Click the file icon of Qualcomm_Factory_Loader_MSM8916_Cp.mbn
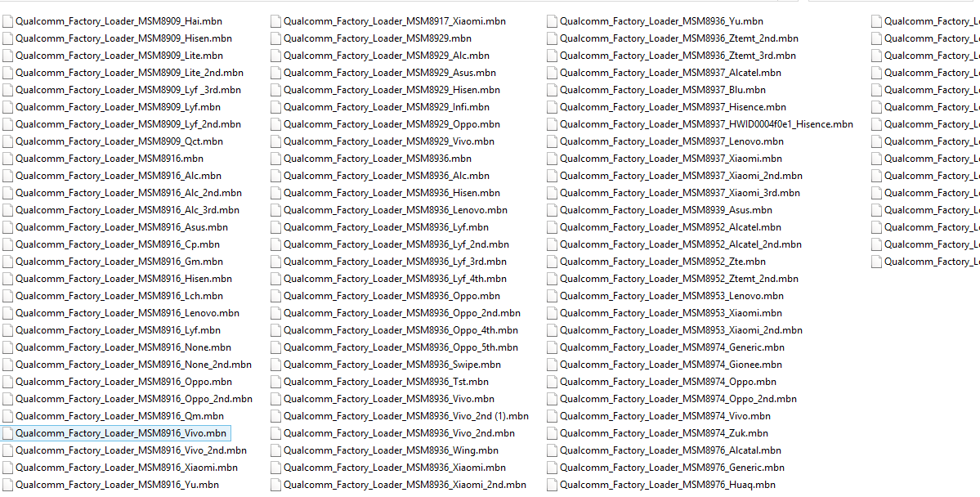980x497 pixels. click(7, 244)
